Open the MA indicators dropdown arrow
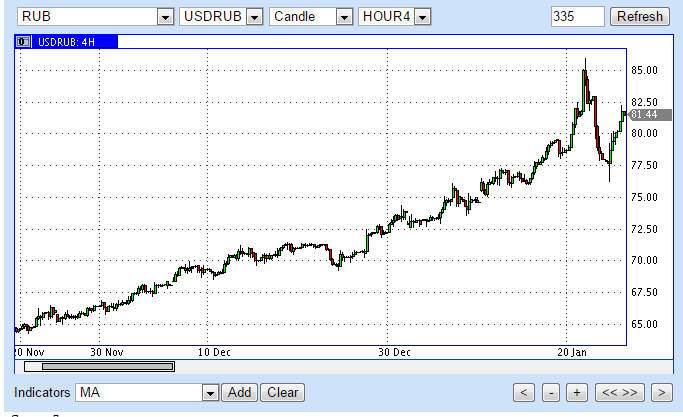The image size is (683, 417). coord(210,393)
